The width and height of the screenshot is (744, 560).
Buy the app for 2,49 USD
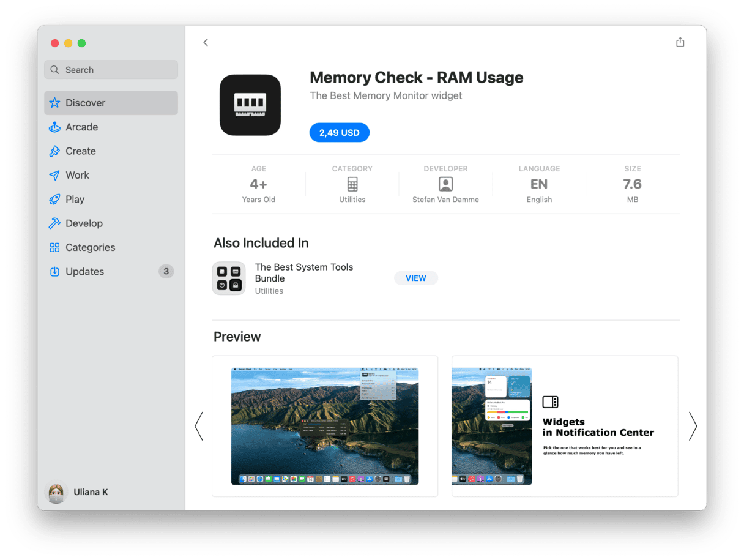click(340, 133)
